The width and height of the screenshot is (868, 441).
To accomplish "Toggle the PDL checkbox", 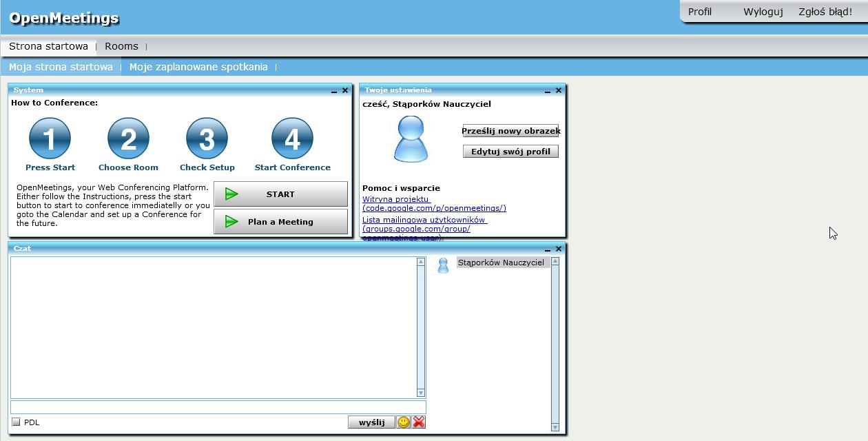I will pos(16,422).
